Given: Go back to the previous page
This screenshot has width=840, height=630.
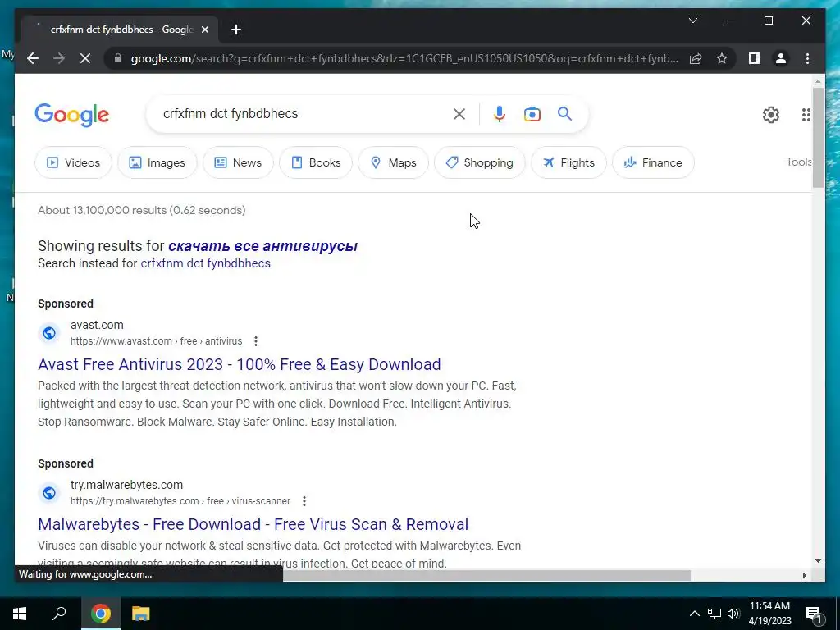Looking at the screenshot, I should coord(33,58).
